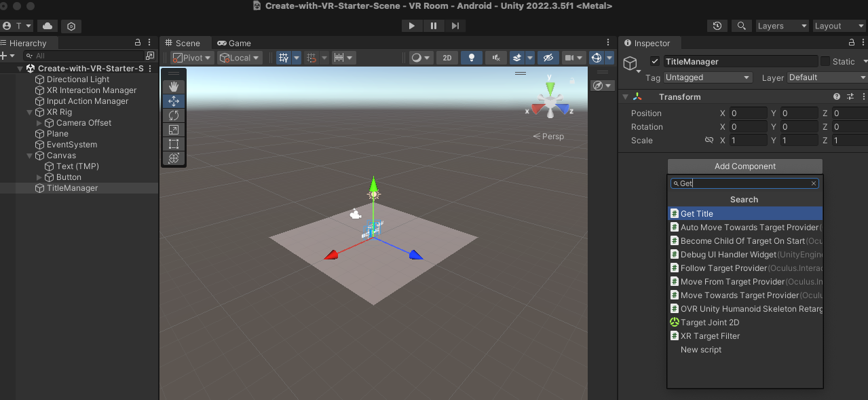The image size is (868, 400).
Task: Toggle scene gizmos visibility button
Action: click(x=597, y=58)
